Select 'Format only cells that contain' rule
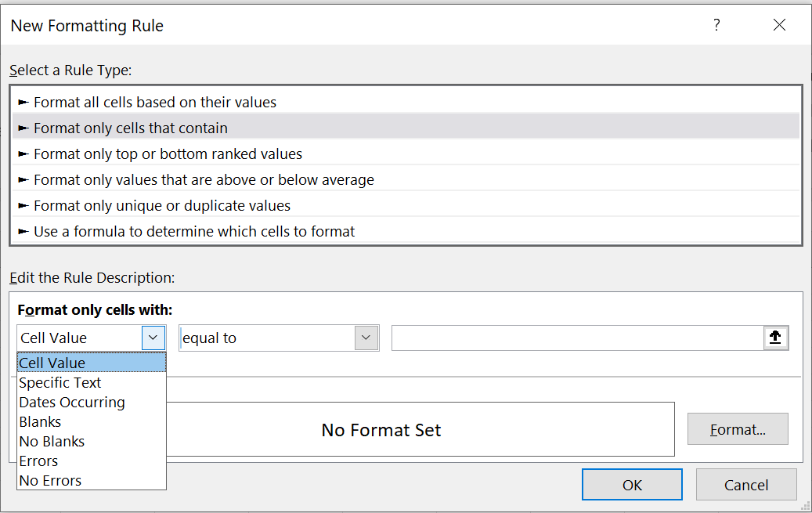Screen dimensions: 812x513 (x=131, y=128)
